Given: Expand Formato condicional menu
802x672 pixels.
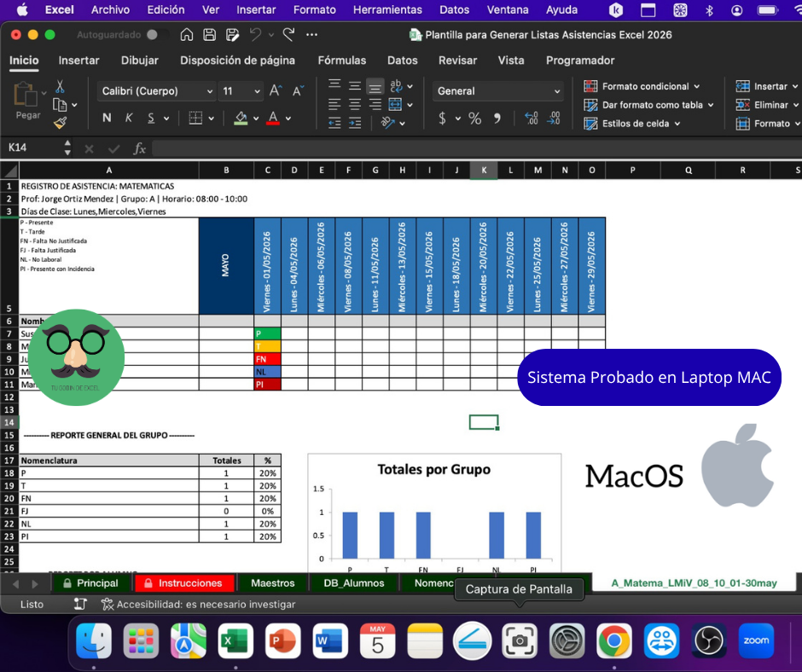Looking at the screenshot, I should (x=642, y=86).
